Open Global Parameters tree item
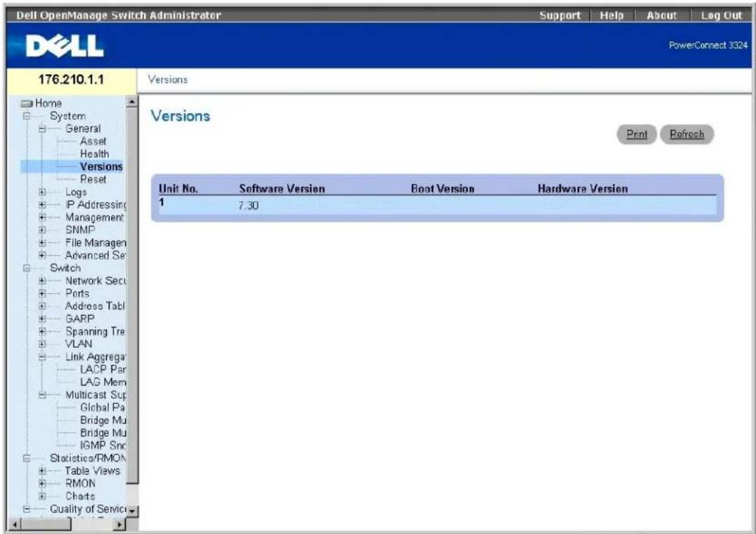This screenshot has width=756, height=534. [x=103, y=407]
